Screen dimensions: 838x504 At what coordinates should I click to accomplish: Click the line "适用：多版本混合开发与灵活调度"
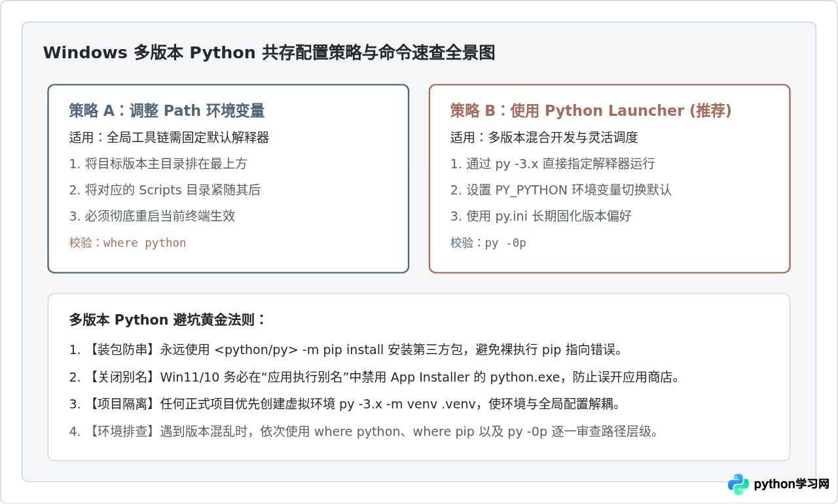point(544,137)
